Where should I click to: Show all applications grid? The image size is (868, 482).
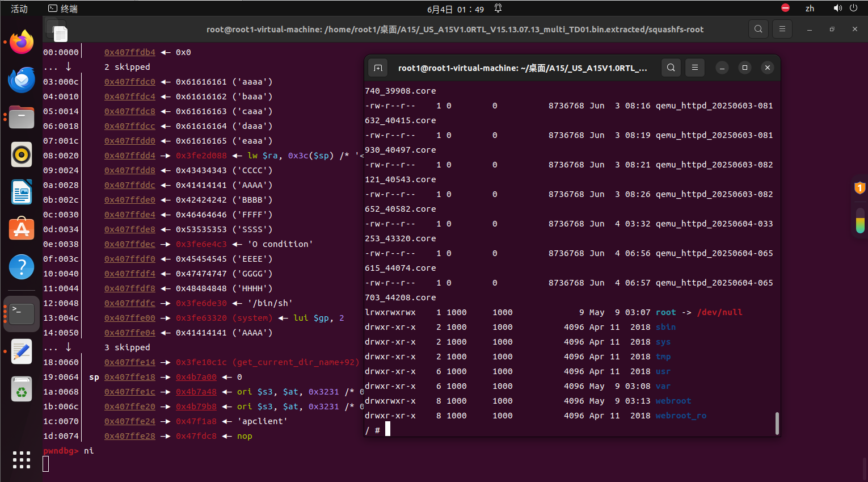click(x=22, y=460)
